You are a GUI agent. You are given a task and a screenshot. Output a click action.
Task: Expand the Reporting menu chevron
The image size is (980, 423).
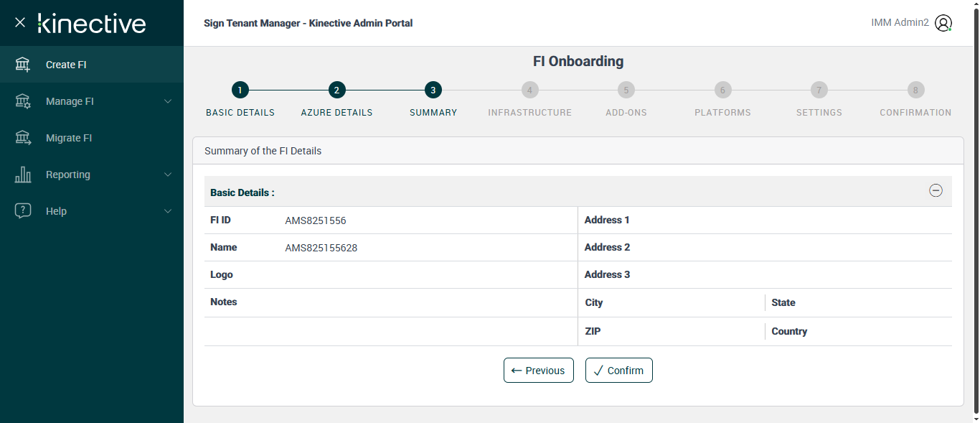click(168, 175)
